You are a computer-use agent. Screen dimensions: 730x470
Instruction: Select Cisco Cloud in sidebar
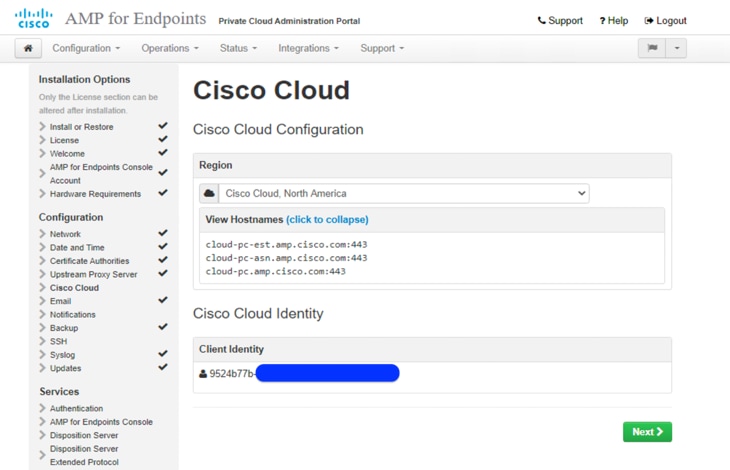pos(74,288)
